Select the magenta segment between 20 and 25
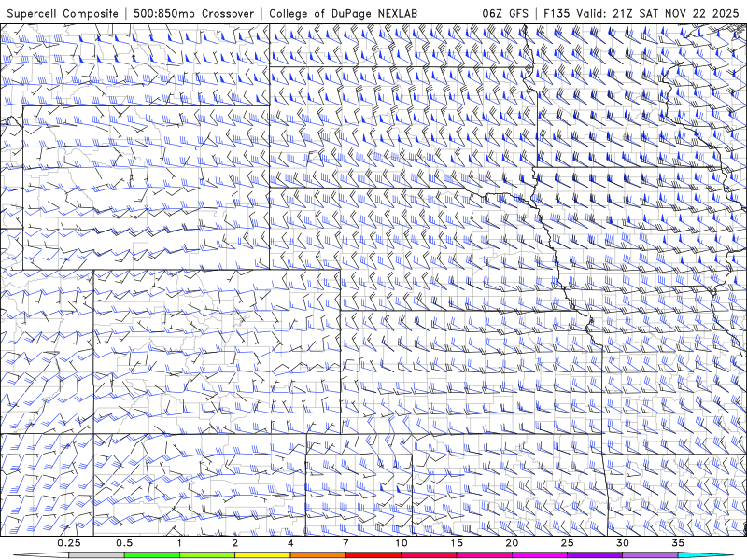This screenshot has height=560, width=747. 540,555
